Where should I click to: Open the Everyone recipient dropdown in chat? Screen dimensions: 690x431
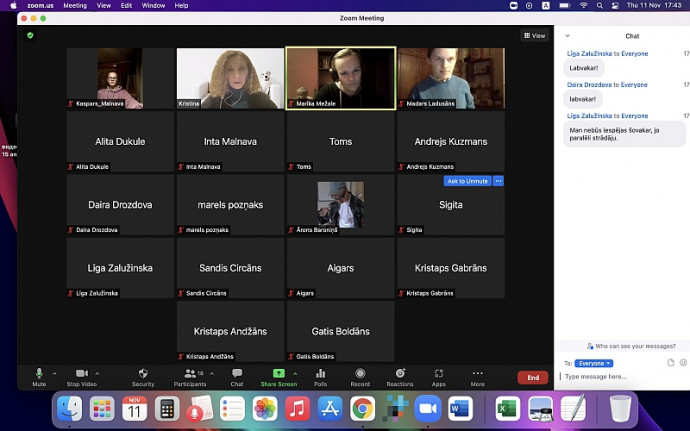(593, 363)
